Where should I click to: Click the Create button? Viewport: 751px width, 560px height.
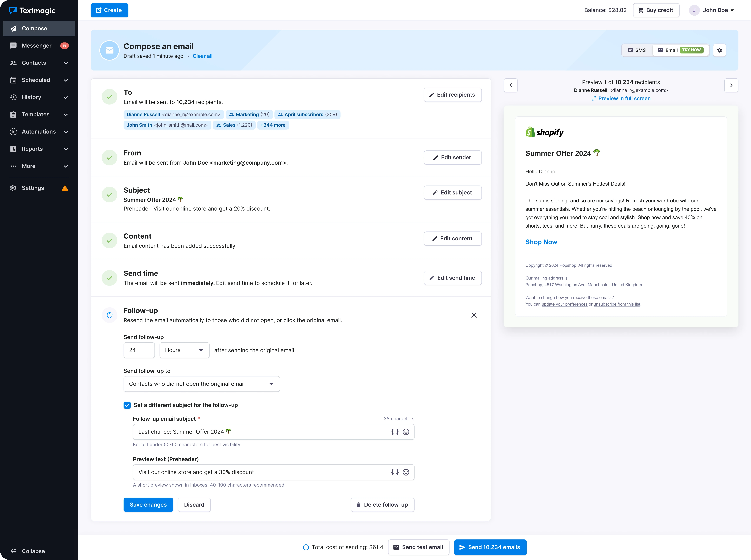coord(110,10)
